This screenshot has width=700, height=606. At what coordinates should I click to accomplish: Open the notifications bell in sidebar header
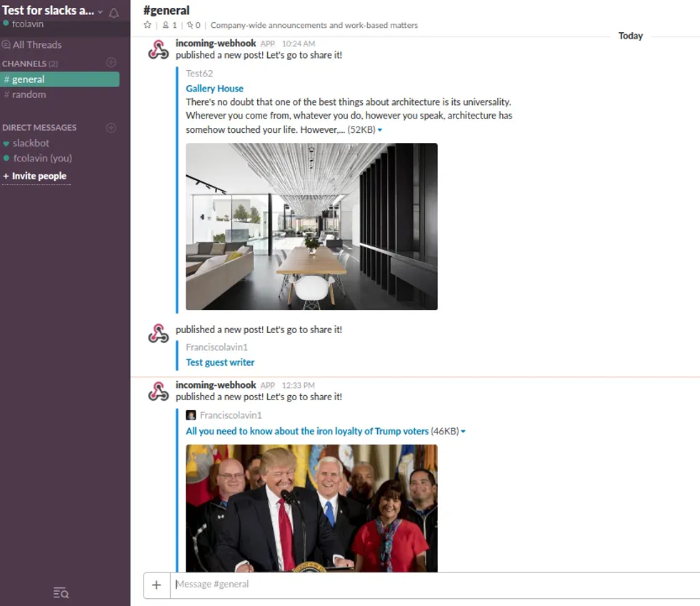114,12
